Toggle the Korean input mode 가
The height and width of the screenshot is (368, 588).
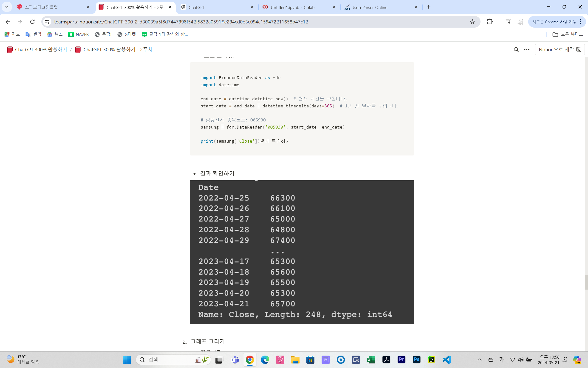[x=501, y=360]
